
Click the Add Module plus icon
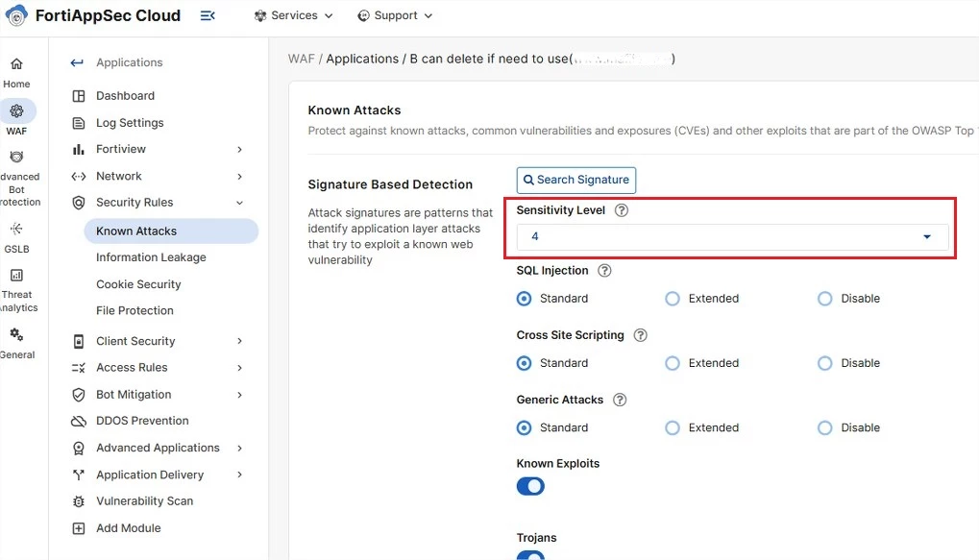(79, 529)
